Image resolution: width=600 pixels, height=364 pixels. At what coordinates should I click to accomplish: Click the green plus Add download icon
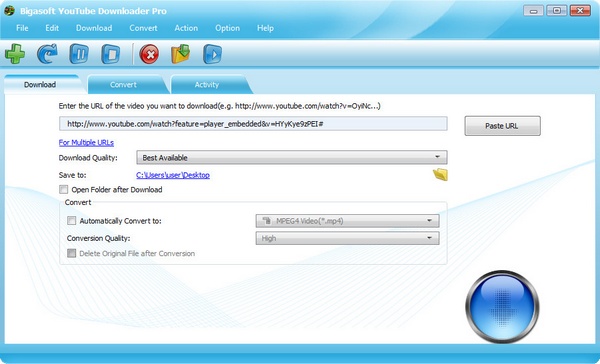click(x=15, y=54)
